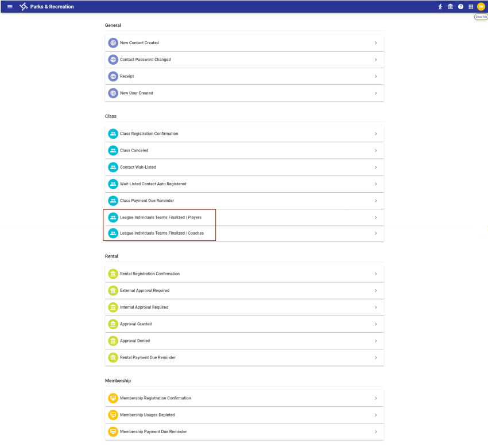
Task: Click the Show Me button
Action: [481, 17]
